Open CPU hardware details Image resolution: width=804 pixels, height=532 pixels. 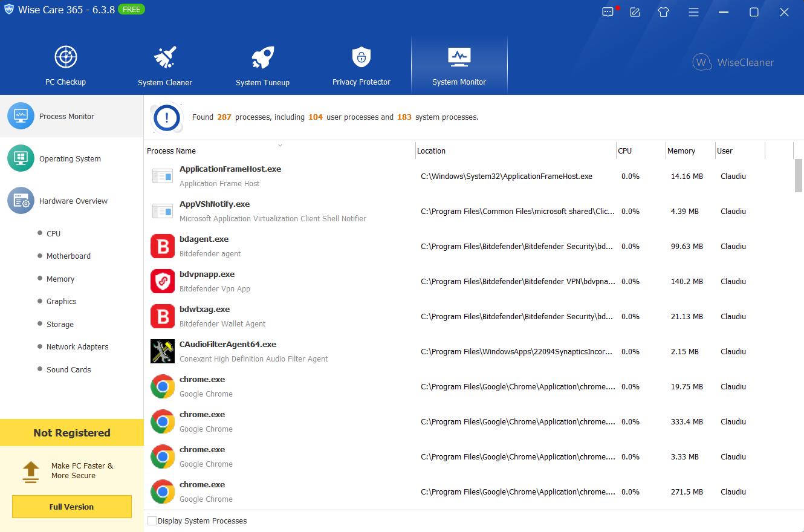(x=53, y=233)
